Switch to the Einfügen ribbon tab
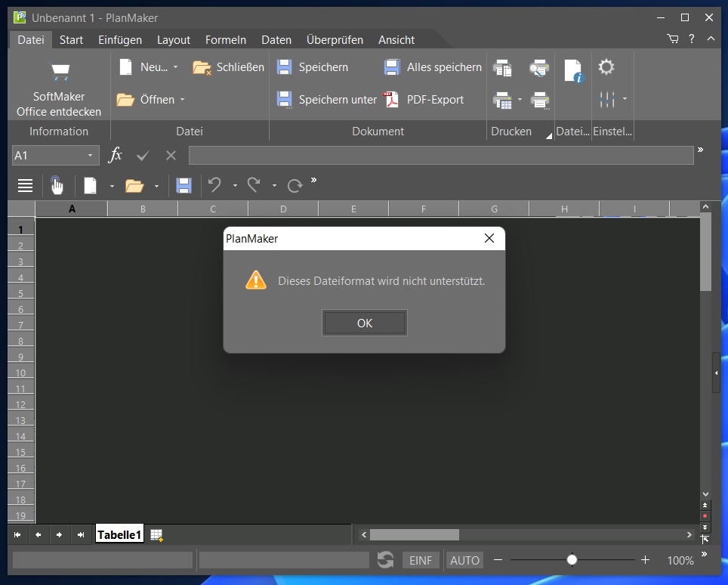This screenshot has height=585, width=728. [x=120, y=40]
